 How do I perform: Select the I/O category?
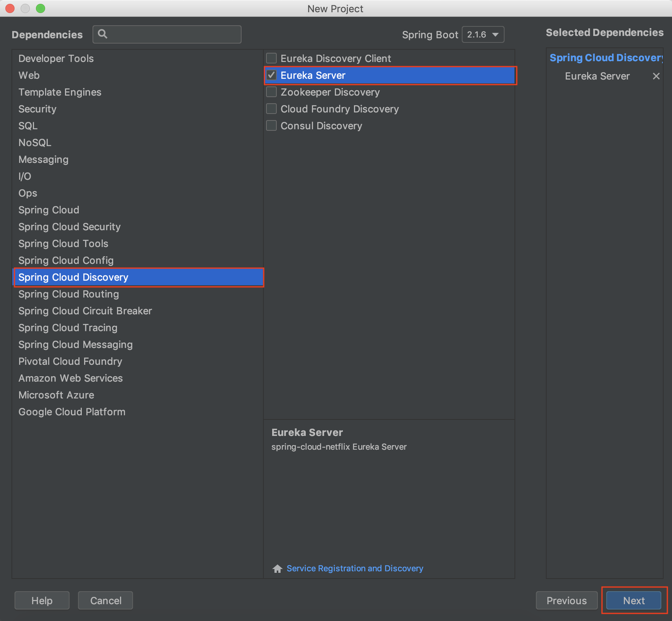click(x=138, y=176)
